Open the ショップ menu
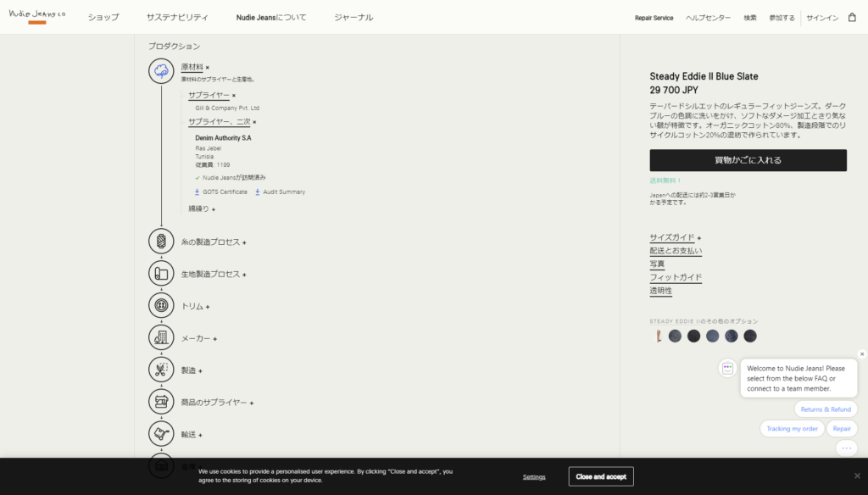The height and width of the screenshot is (495, 868). point(103,17)
